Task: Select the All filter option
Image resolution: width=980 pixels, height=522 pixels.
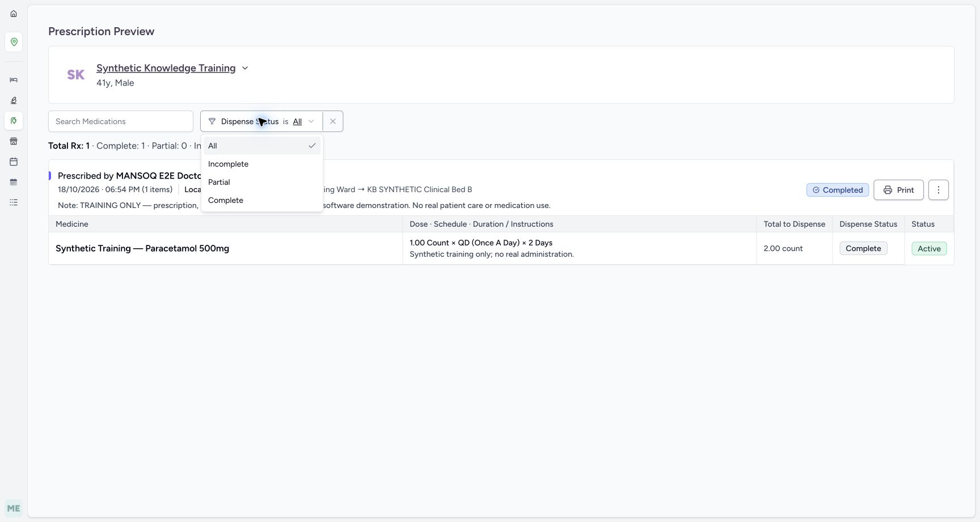Action: [x=262, y=146]
